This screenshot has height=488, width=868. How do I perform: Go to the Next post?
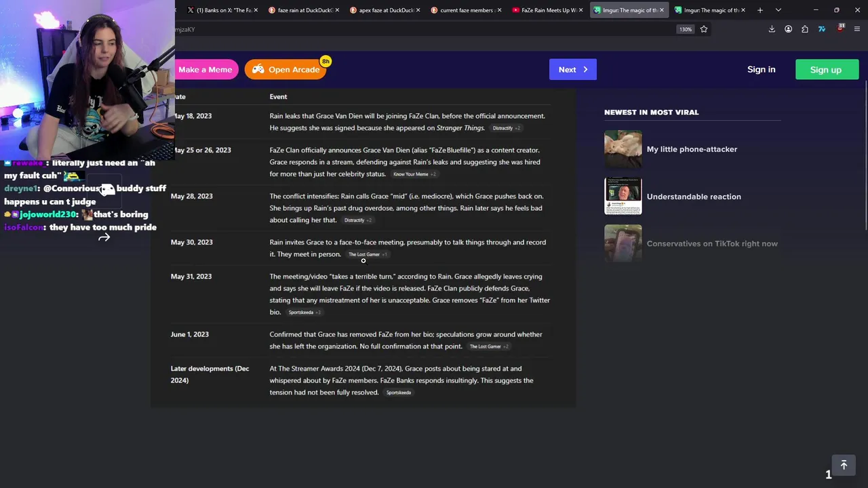pos(573,69)
